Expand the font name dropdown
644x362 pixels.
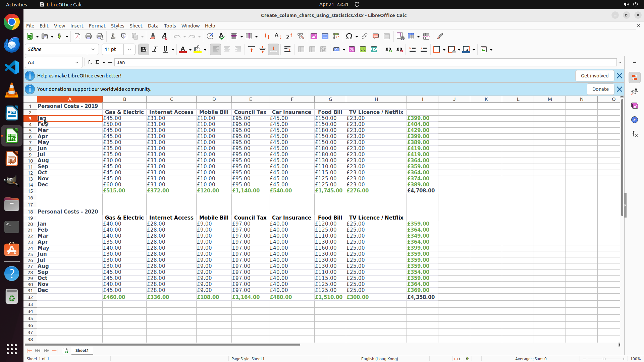(93, 50)
